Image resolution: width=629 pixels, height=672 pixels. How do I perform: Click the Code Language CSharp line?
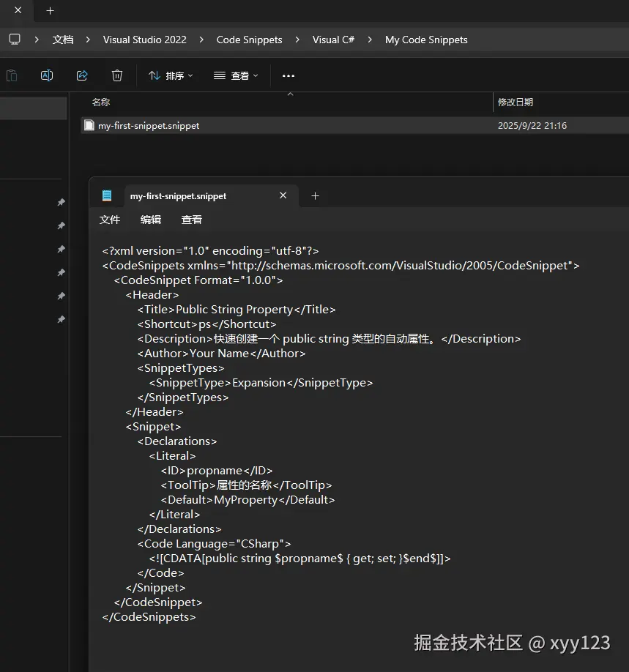[214, 544]
